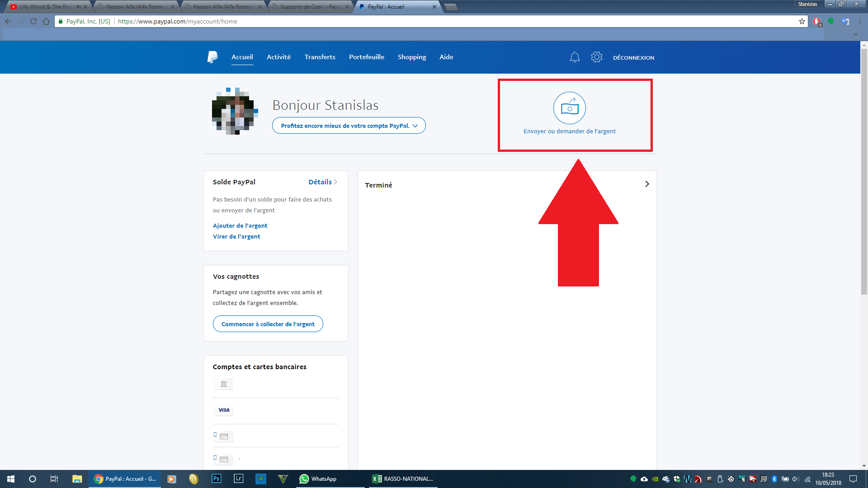The width and height of the screenshot is (868, 488).
Task: Bookmark page with star icon
Action: (802, 21)
